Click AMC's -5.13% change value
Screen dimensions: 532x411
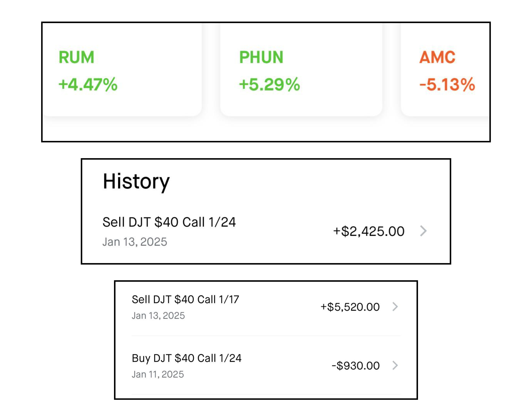click(447, 84)
